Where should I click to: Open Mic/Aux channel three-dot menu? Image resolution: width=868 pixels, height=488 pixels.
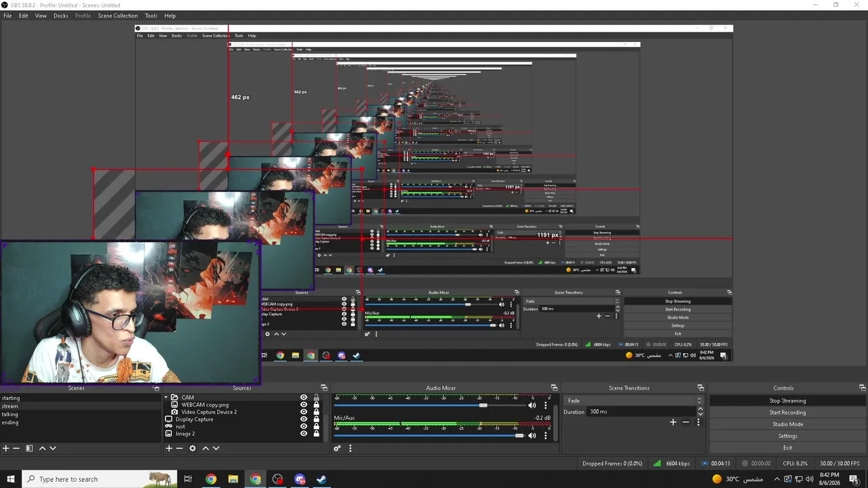click(x=545, y=436)
